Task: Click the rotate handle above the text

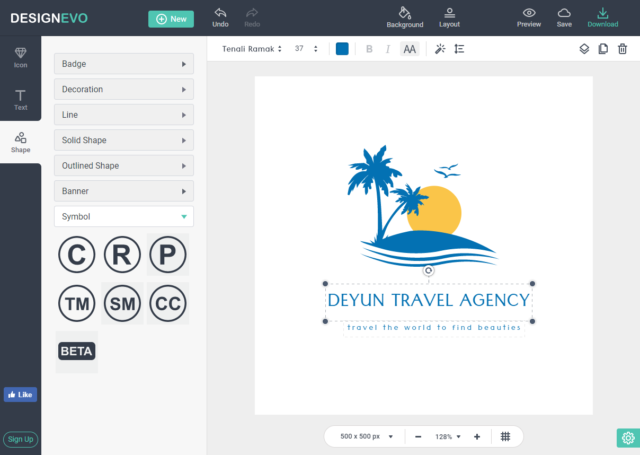Action: (428, 271)
